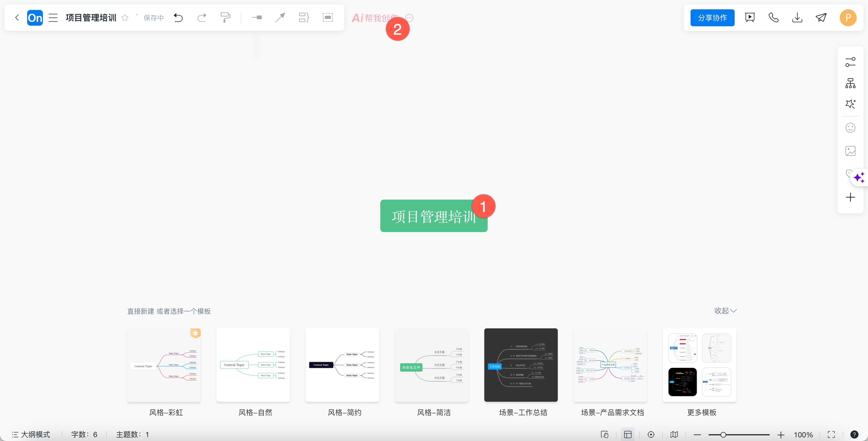The height and width of the screenshot is (441, 868).
Task: Click the 字数: 6 word count
Action: (x=84, y=434)
